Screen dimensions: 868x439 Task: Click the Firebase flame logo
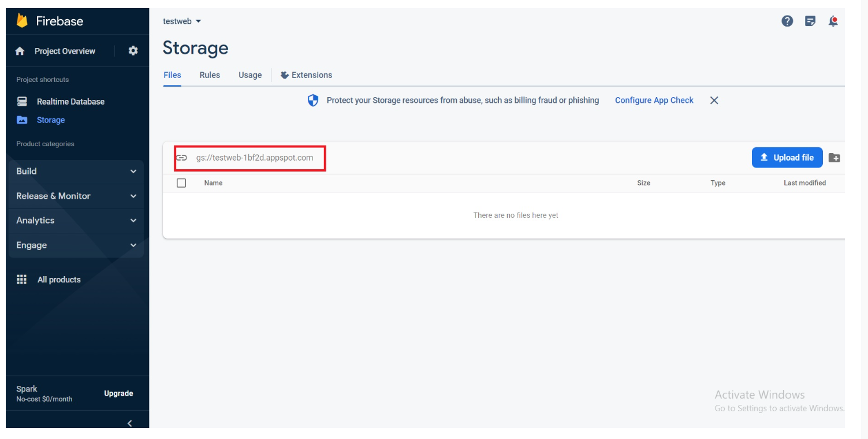pos(22,21)
